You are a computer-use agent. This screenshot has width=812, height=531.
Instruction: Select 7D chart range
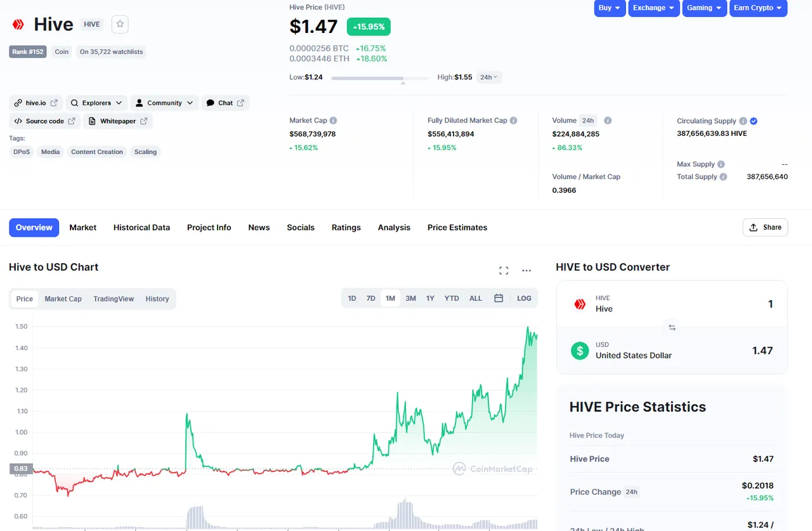pyautogui.click(x=371, y=298)
